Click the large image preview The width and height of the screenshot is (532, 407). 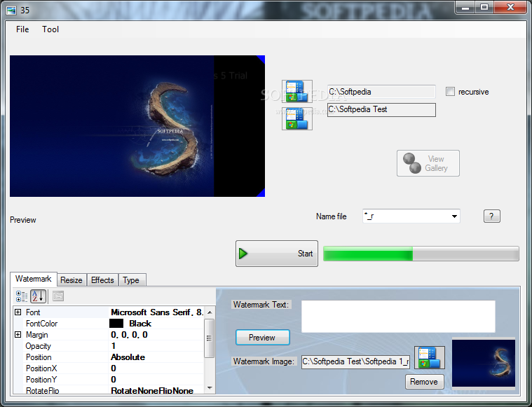(137, 126)
